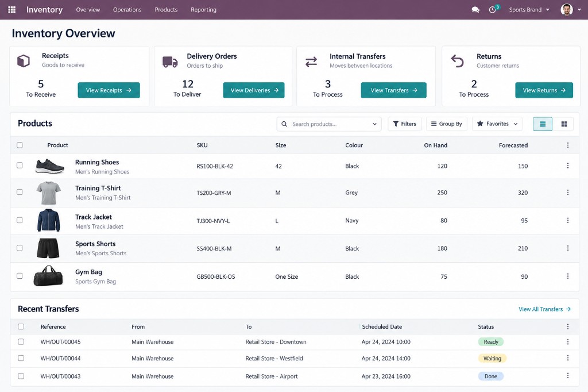Click the Track Jacket product image
This screenshot has height=392, width=588.
click(49, 220)
